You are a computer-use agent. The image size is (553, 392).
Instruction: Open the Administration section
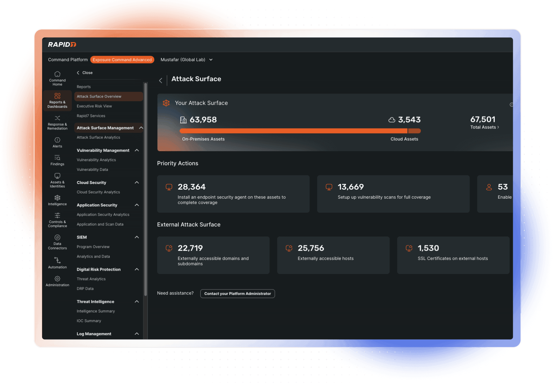tap(57, 281)
